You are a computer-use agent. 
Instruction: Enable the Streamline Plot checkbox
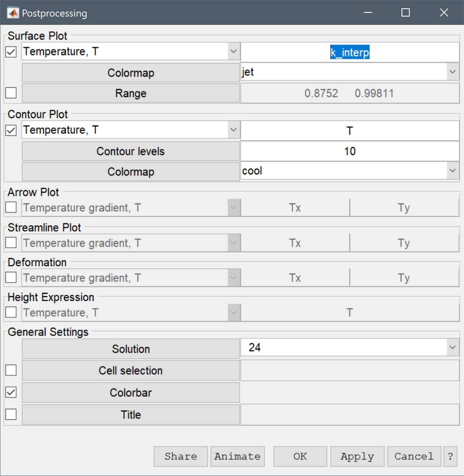[x=11, y=242]
